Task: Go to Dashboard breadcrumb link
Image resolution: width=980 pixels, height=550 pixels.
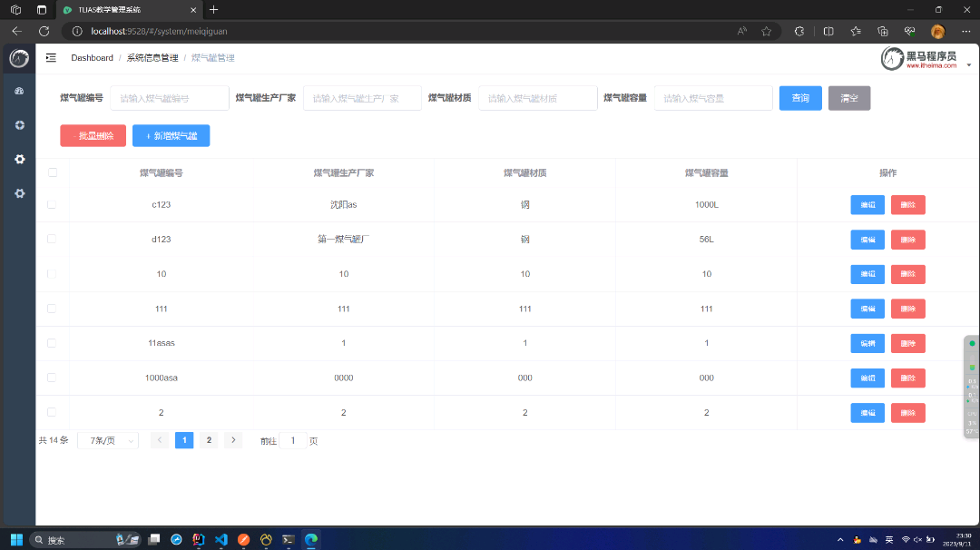Action: 92,58
